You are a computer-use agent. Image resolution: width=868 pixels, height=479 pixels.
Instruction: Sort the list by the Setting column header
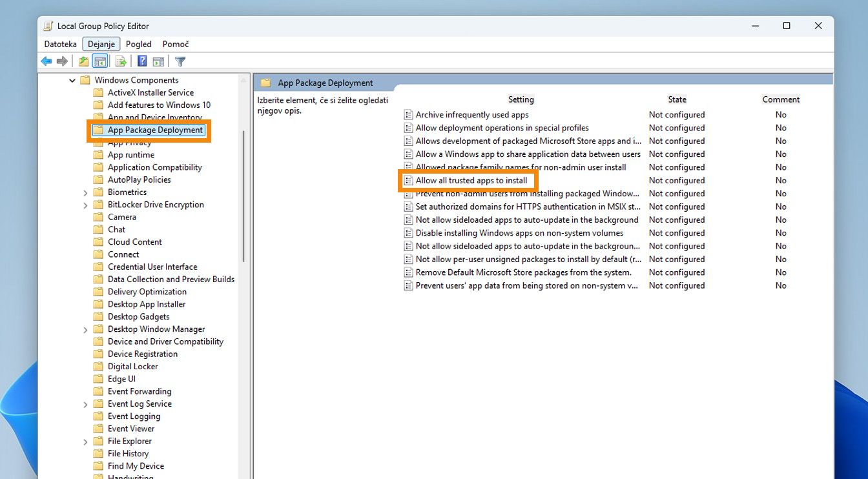(521, 99)
